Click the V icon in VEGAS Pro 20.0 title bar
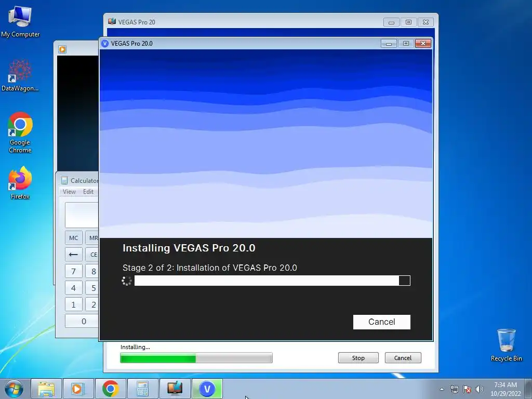 [x=105, y=44]
